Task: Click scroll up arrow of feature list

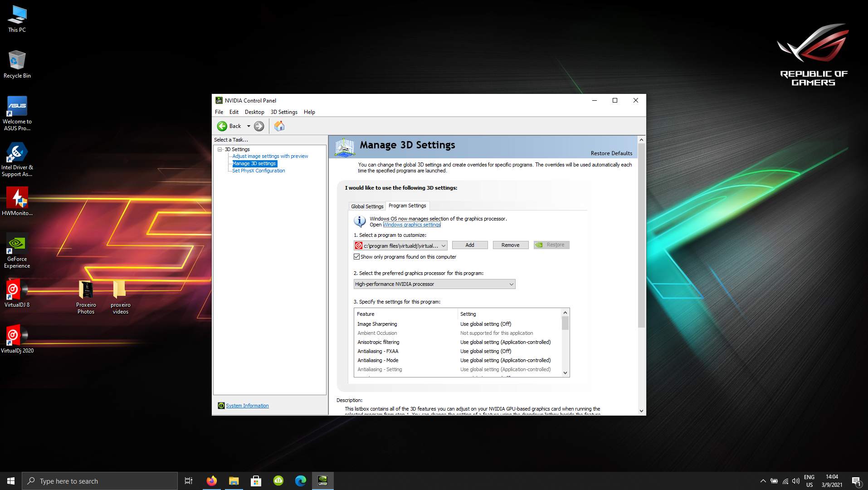Action: pyautogui.click(x=565, y=313)
